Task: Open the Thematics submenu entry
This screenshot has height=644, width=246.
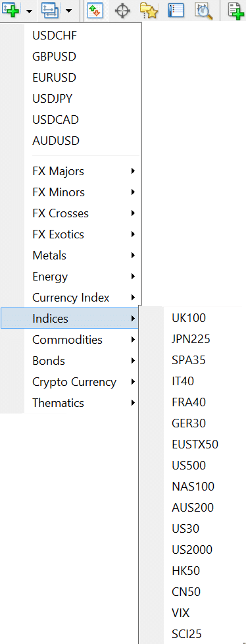Action: 83,403
